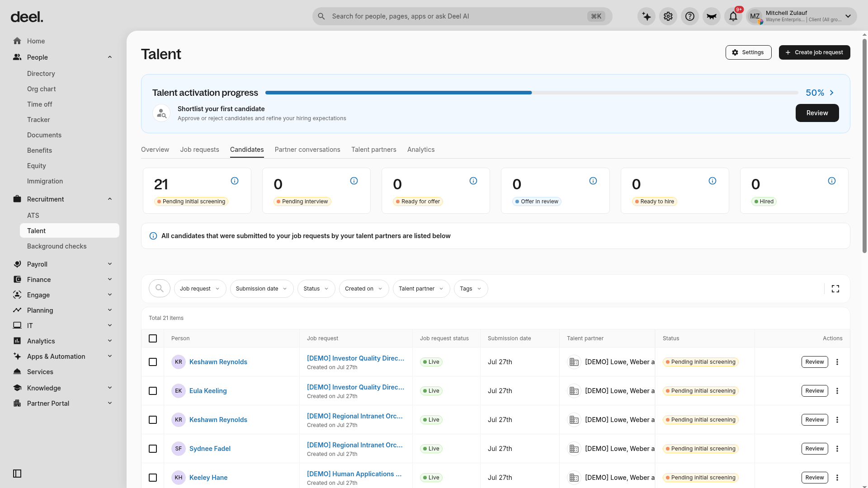
Task: Click the Deel logo
Action: click(27, 17)
